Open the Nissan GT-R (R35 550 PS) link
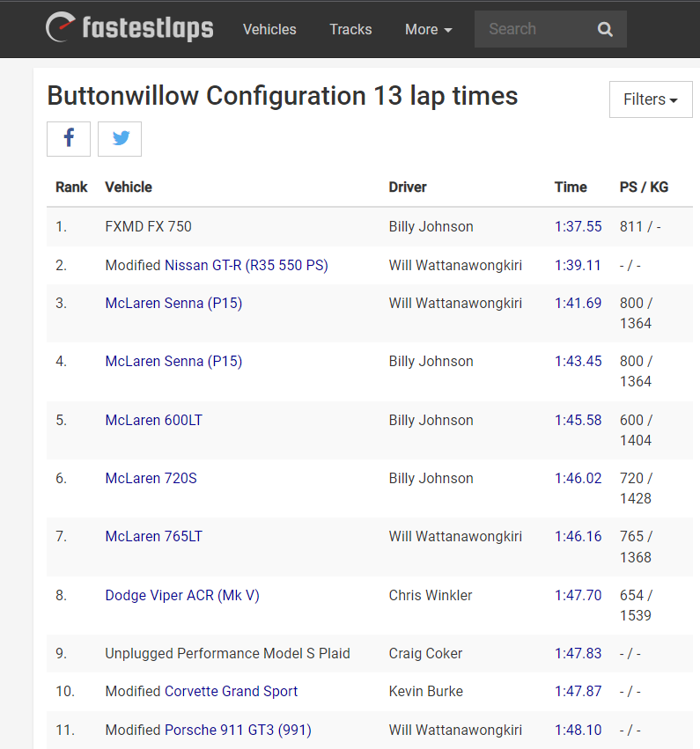The width and height of the screenshot is (700, 749). 246,265
